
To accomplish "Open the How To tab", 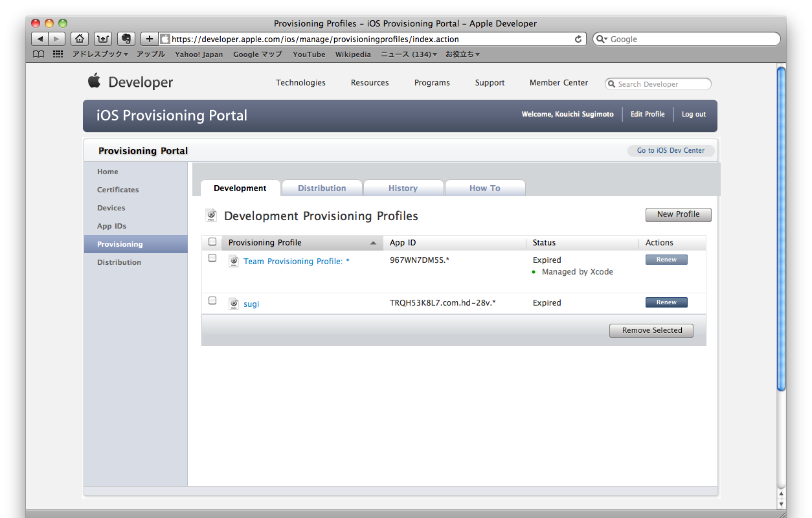I will click(484, 188).
